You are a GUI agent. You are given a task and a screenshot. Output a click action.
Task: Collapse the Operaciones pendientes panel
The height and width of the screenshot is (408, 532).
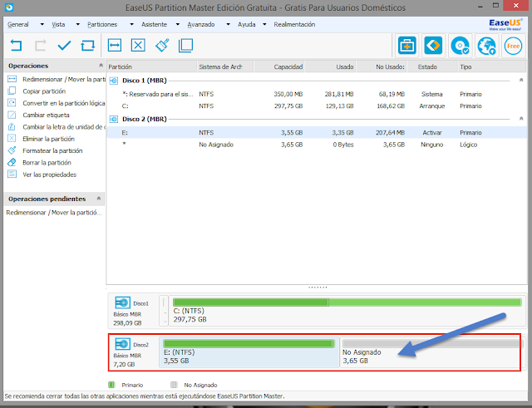click(99, 199)
